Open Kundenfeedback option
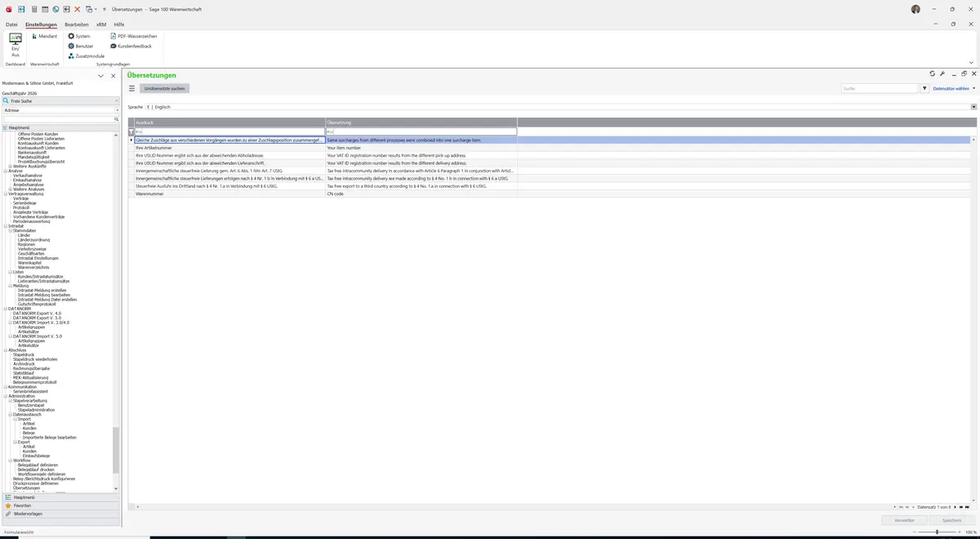Screen dimensions: 980x539 pyautogui.click(x=131, y=46)
